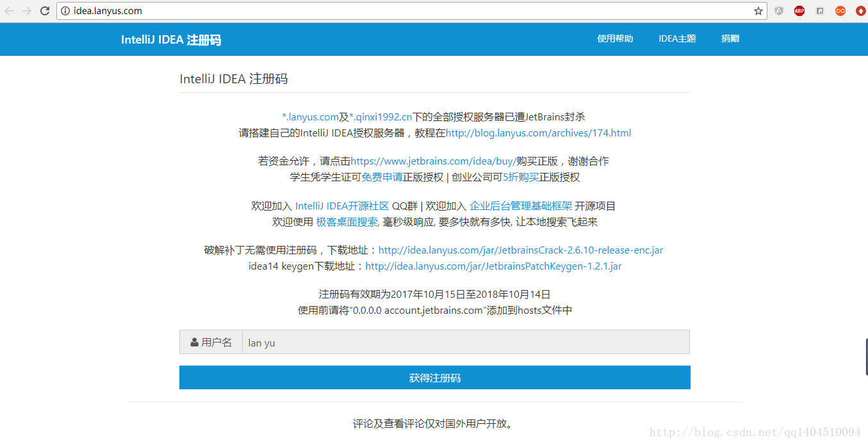868x445 pixels.
Task: Open the *.lanyus.com link
Action: coord(310,117)
